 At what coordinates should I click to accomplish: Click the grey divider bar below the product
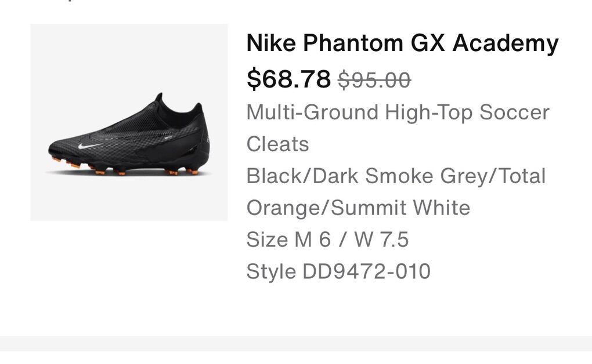coord(296,343)
